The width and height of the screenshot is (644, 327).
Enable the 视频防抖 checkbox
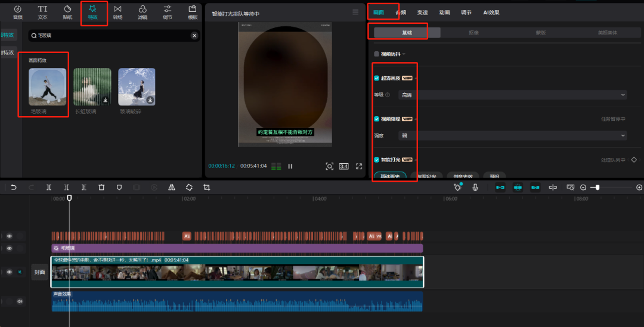coord(376,54)
